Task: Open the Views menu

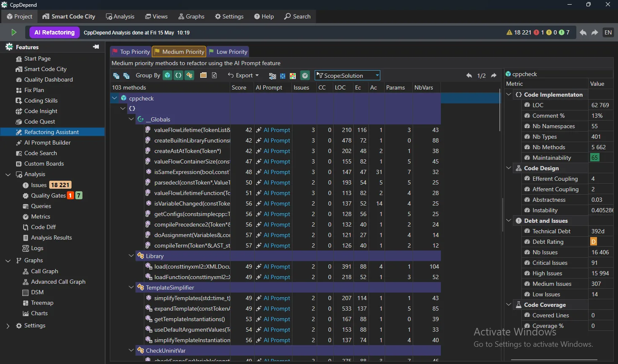Action: [x=156, y=16]
